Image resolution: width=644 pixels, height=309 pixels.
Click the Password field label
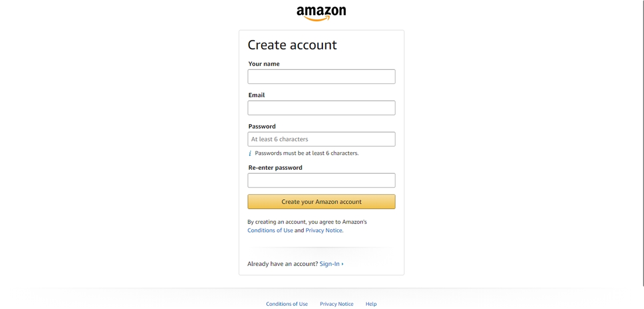click(262, 127)
